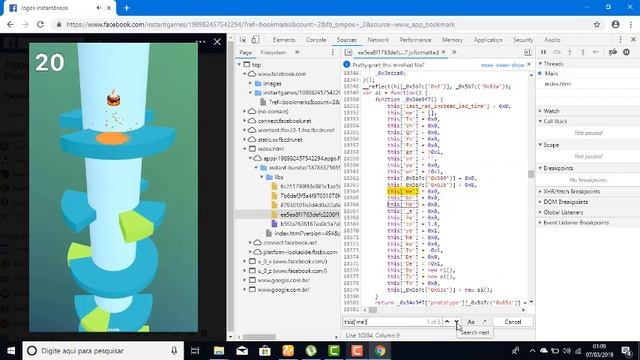Close the formatted js file tab
The width and height of the screenshot is (640, 360).
443,52
